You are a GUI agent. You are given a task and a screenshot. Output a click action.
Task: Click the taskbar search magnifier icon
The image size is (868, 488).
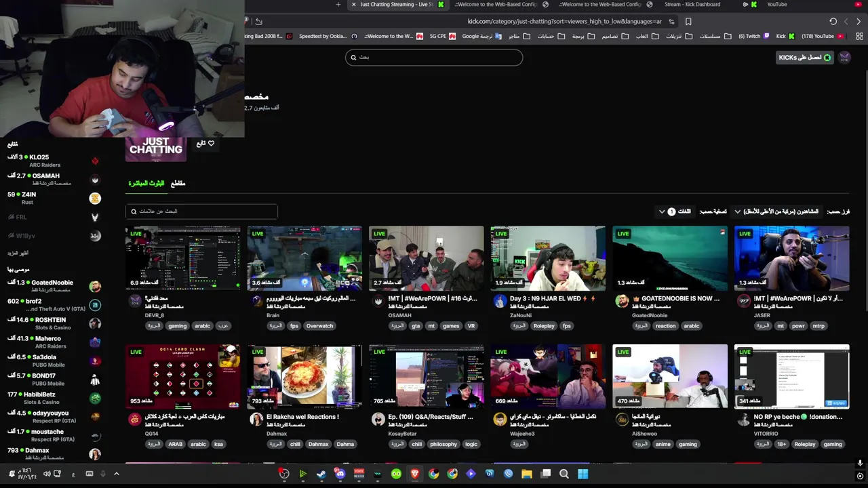[564, 474]
